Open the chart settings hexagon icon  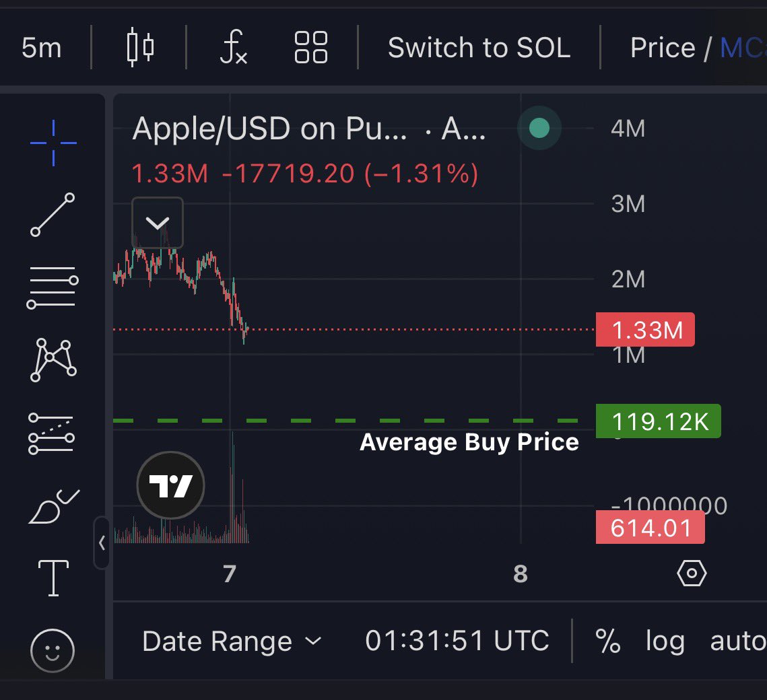692,573
